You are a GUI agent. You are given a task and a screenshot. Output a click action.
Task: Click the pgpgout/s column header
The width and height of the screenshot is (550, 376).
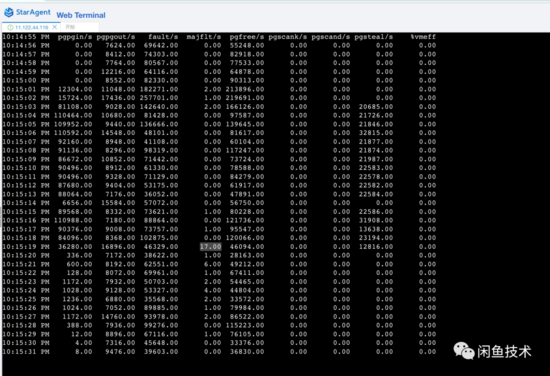click(x=116, y=37)
